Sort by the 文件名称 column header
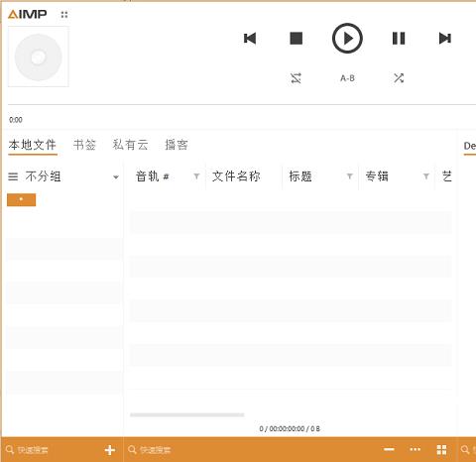Image resolution: width=476 pixels, height=462 pixels. coord(236,176)
